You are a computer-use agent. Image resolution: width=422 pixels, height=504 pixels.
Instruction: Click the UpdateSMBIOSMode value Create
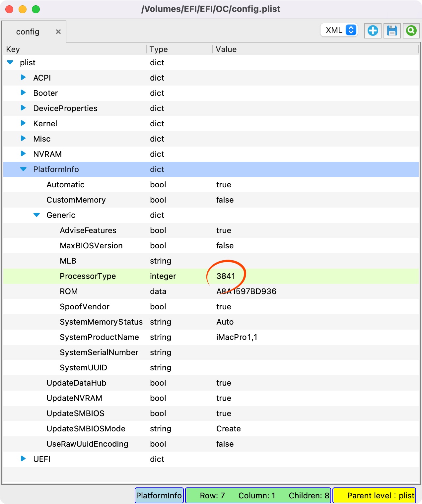point(229,429)
